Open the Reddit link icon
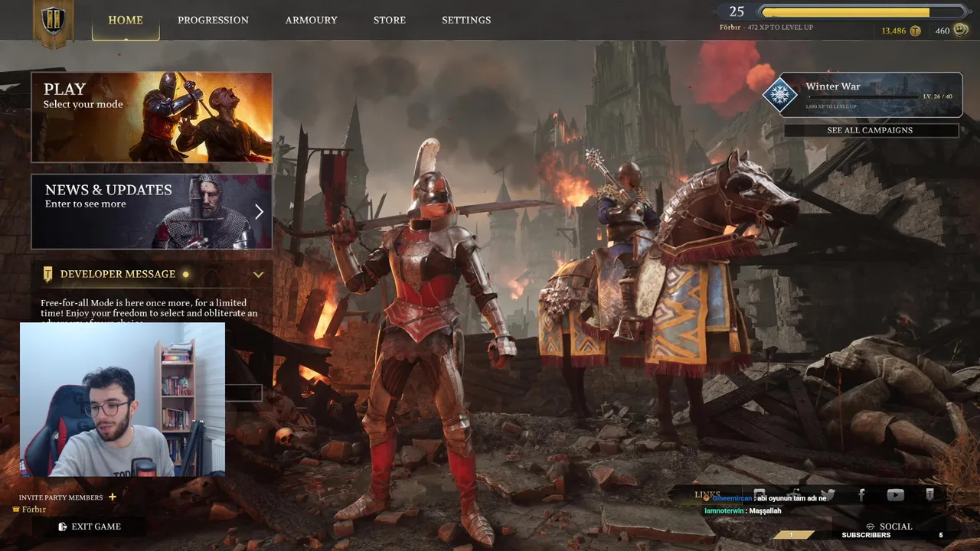980x551 pixels. click(794, 495)
